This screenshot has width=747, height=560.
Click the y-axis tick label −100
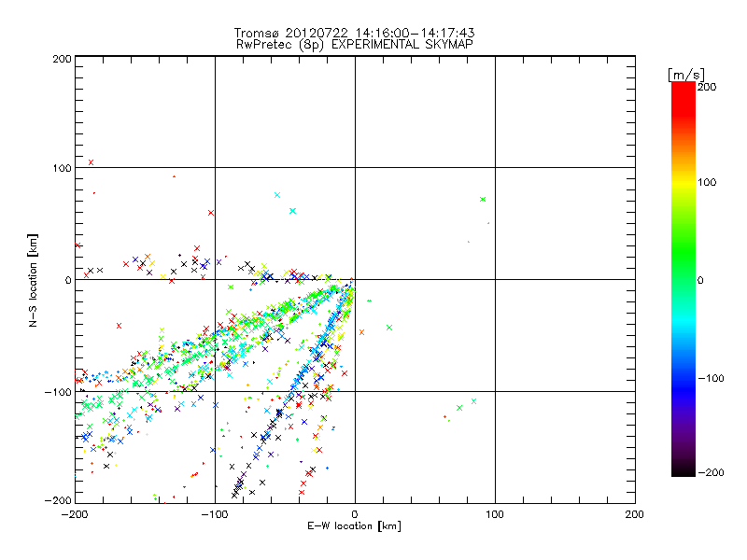(x=58, y=392)
